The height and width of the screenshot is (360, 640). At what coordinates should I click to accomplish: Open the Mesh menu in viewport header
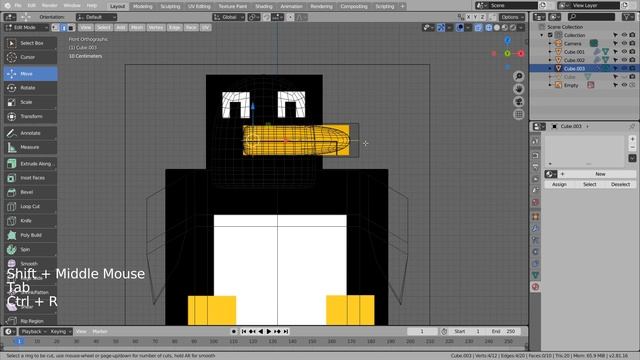(137, 28)
